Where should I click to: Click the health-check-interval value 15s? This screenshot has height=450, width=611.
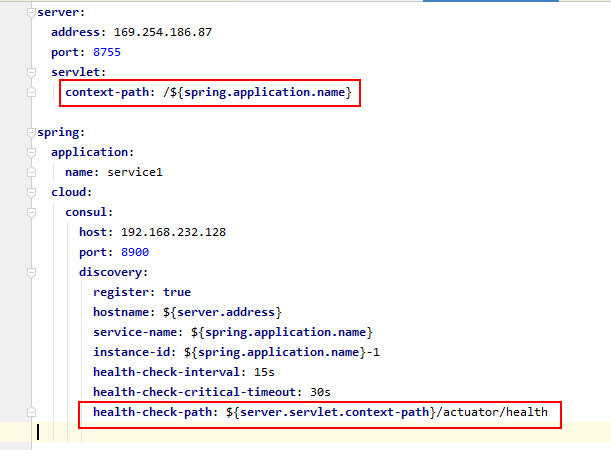[264, 372]
